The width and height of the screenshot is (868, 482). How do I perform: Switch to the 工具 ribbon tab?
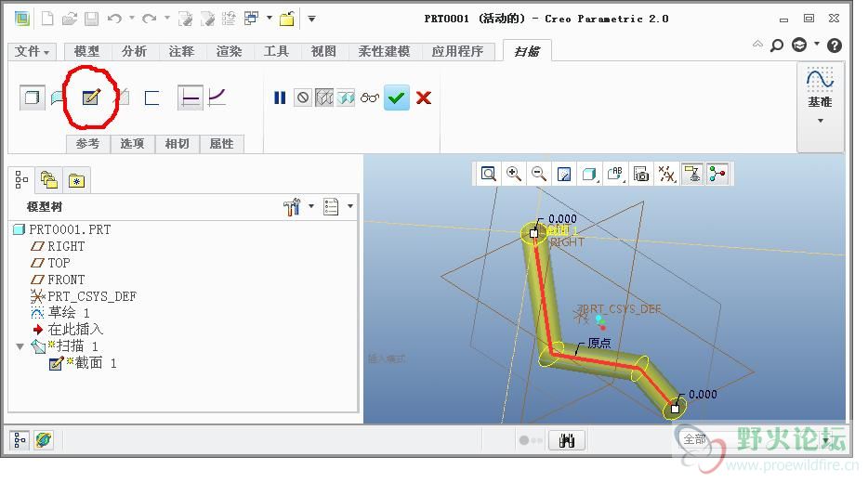point(276,51)
